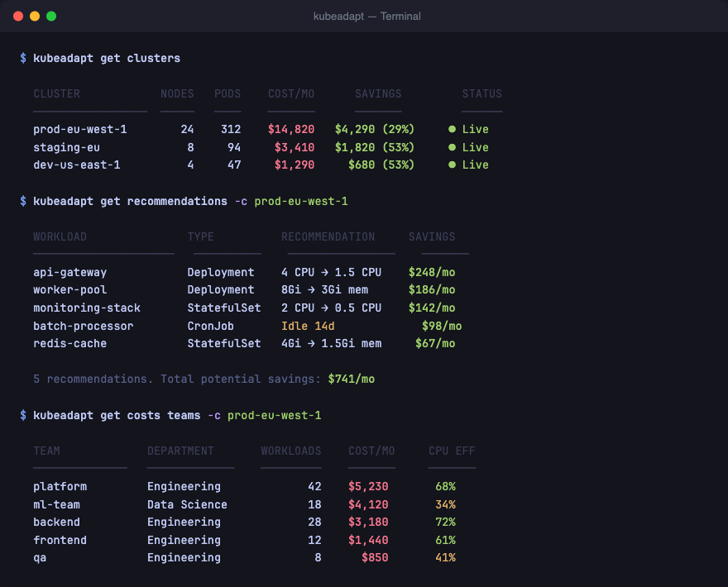
Task: Click the green full-screen button in the title bar
Action: click(51, 15)
